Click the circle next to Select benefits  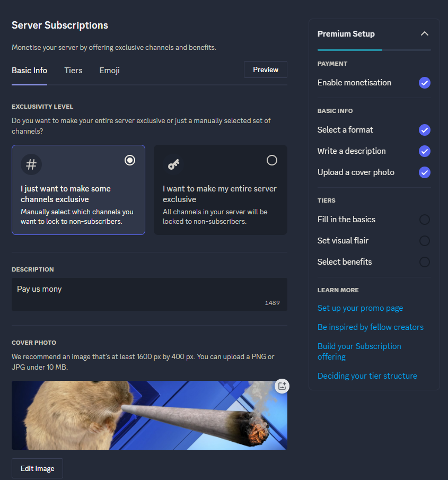pyautogui.click(x=424, y=261)
